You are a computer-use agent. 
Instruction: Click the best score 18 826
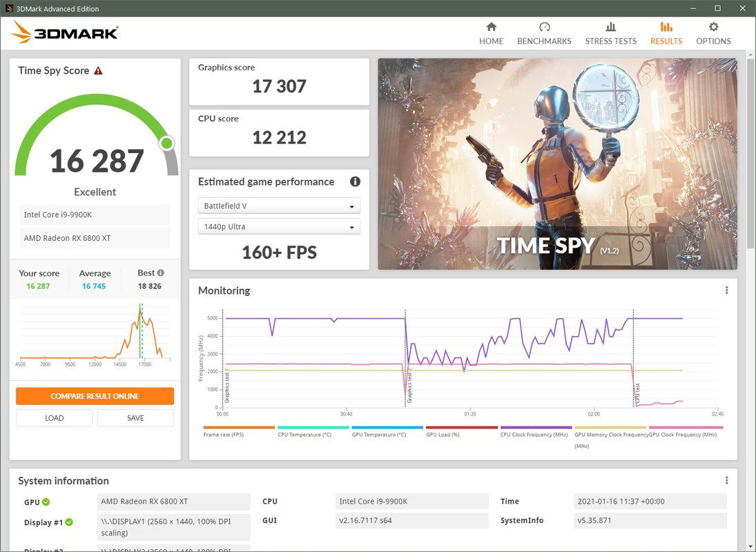tap(149, 286)
